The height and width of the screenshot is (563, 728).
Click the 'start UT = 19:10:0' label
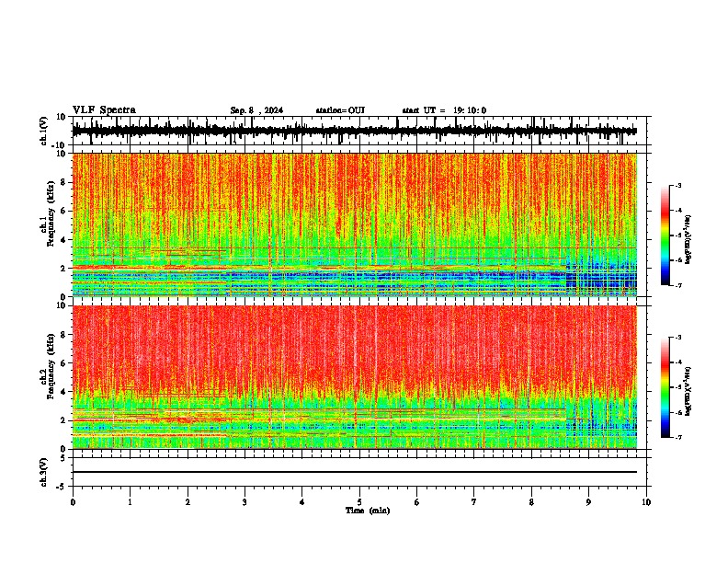(444, 110)
